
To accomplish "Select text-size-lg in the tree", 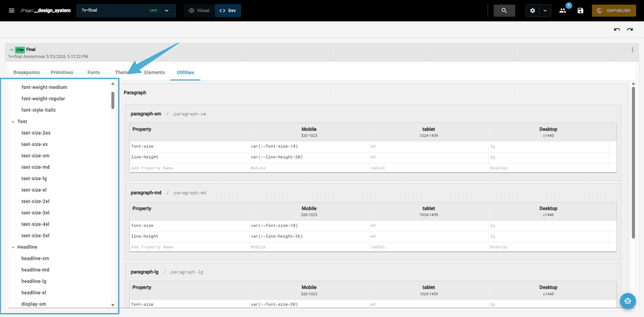I will click(x=34, y=178).
